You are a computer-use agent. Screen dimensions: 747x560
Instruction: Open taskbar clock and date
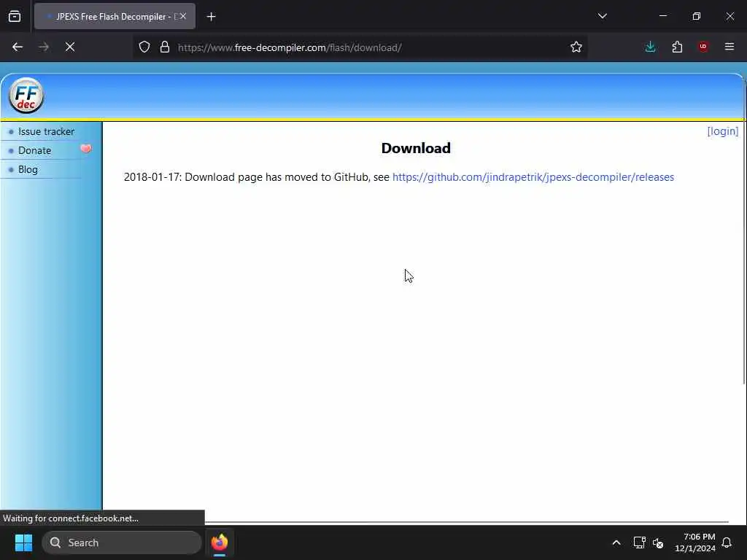click(x=695, y=542)
